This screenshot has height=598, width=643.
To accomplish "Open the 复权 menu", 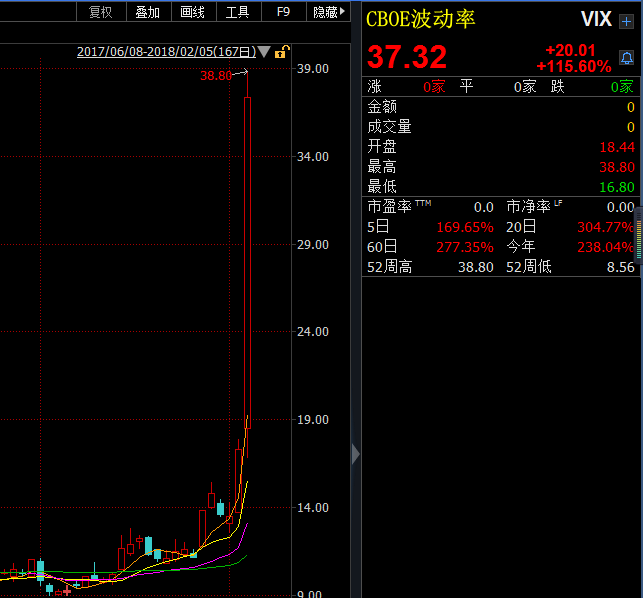I will point(101,12).
